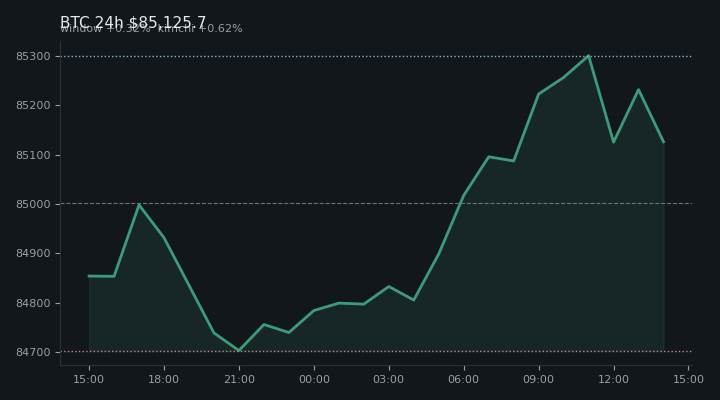This screenshot has height=400, width=720.
Task: Click the 21:00 x-axis label
Action: 239,379
